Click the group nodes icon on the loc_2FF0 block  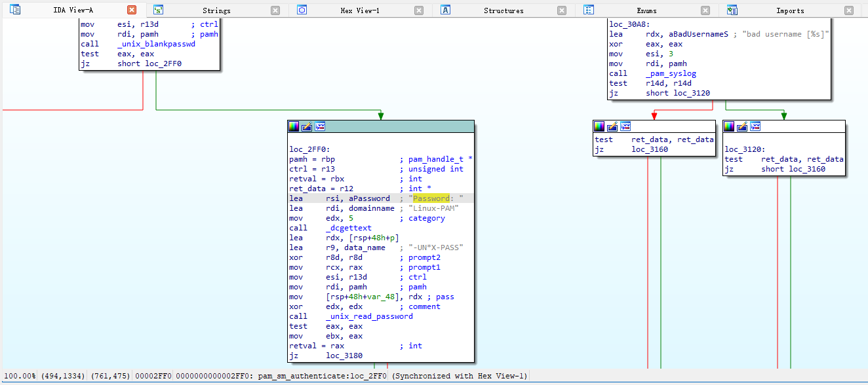320,126
